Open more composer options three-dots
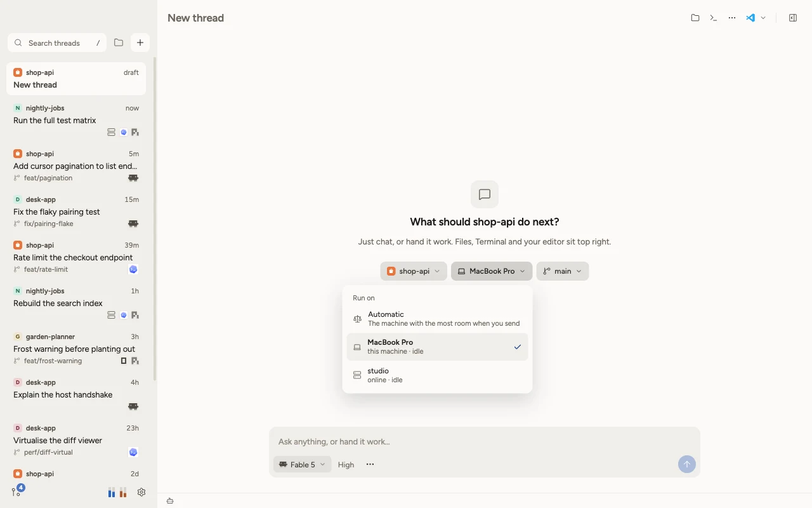This screenshot has height=508, width=812. coord(370,464)
